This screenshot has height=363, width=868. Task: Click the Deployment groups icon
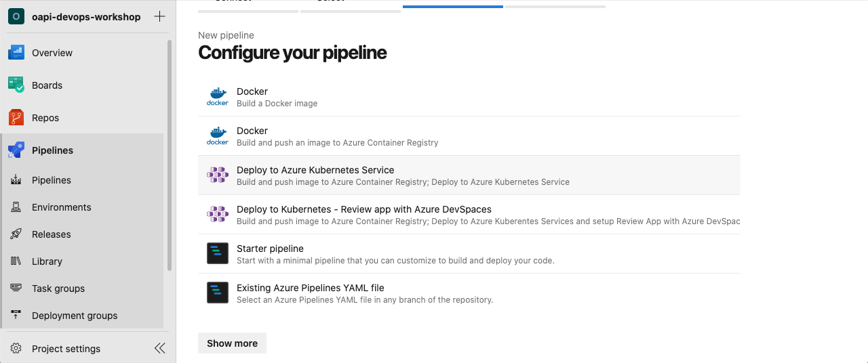coord(16,316)
